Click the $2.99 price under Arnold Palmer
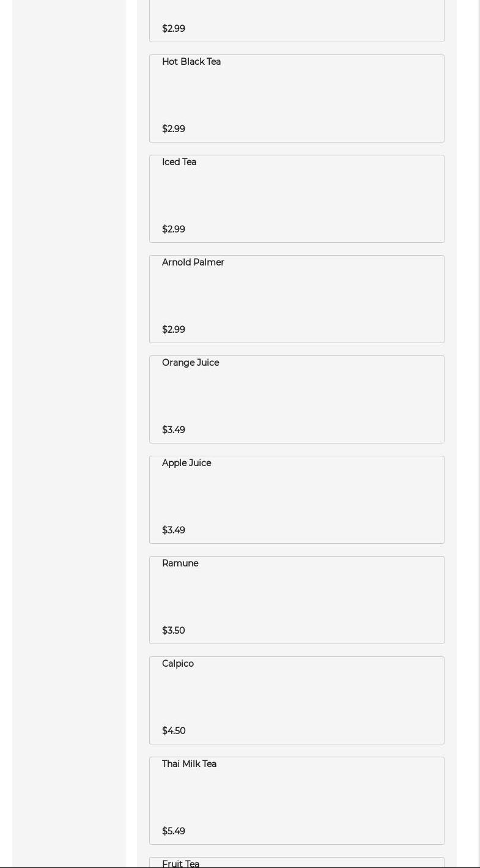The height and width of the screenshot is (868, 480). tap(174, 330)
